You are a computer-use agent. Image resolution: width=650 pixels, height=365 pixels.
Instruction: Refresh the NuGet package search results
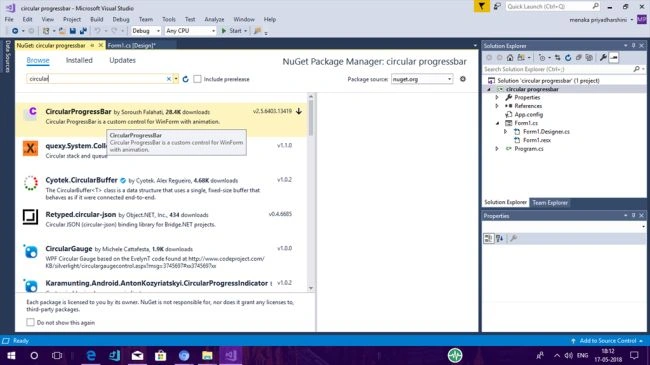coord(185,79)
